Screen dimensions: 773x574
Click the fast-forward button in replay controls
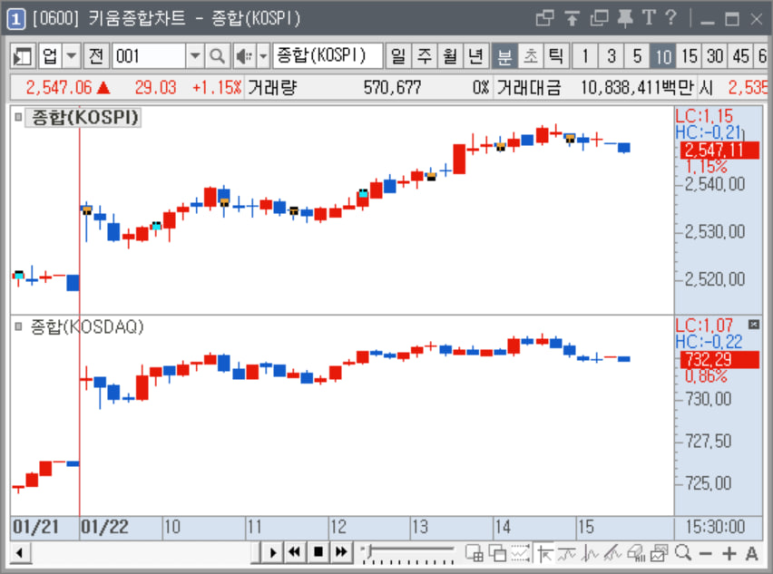pos(341,552)
